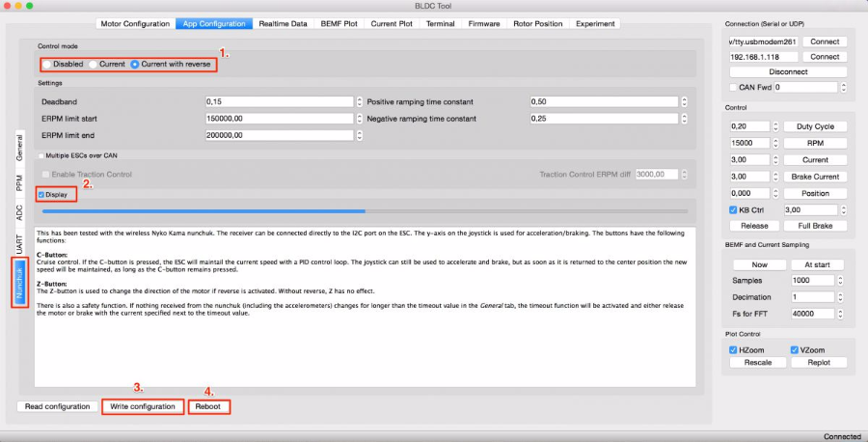Select the PPM side tab
Viewport: 868px width, 442px height.
(19, 182)
